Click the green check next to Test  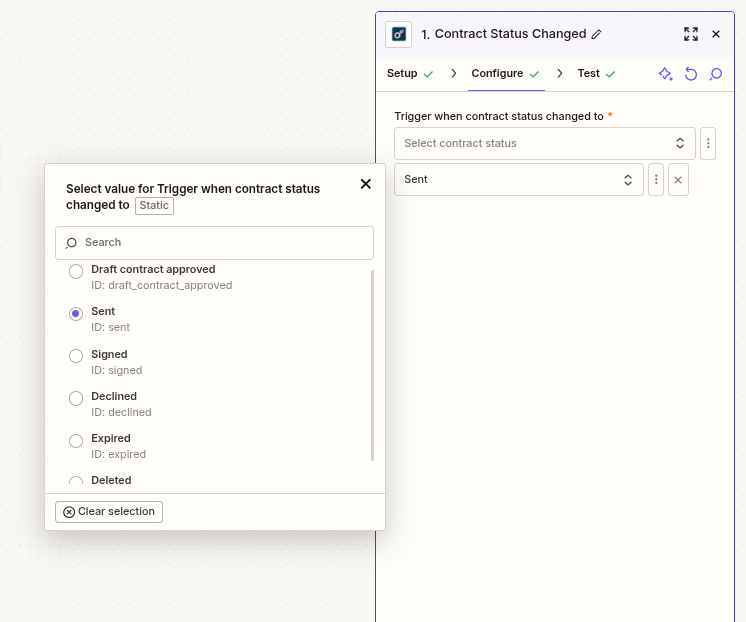[x=610, y=74]
